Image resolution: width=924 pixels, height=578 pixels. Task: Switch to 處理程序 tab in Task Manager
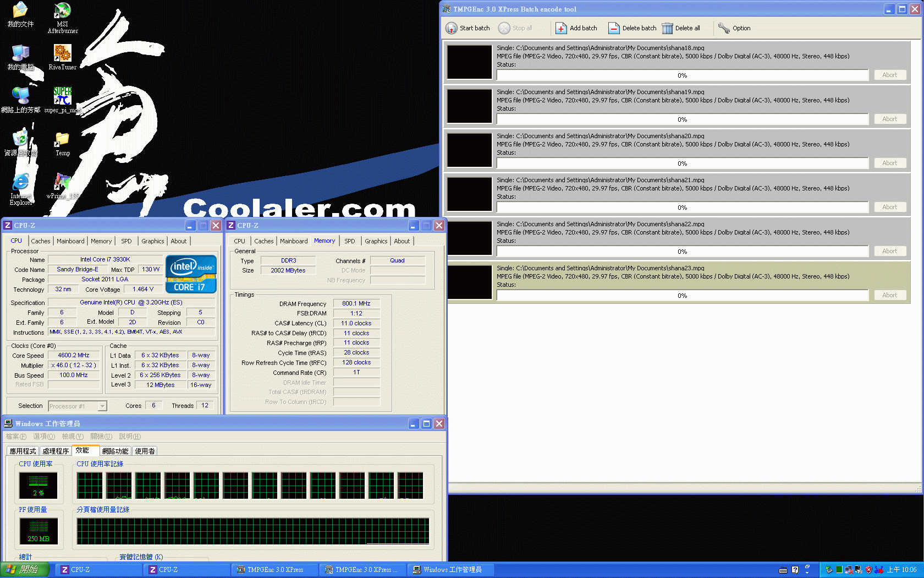click(x=56, y=451)
